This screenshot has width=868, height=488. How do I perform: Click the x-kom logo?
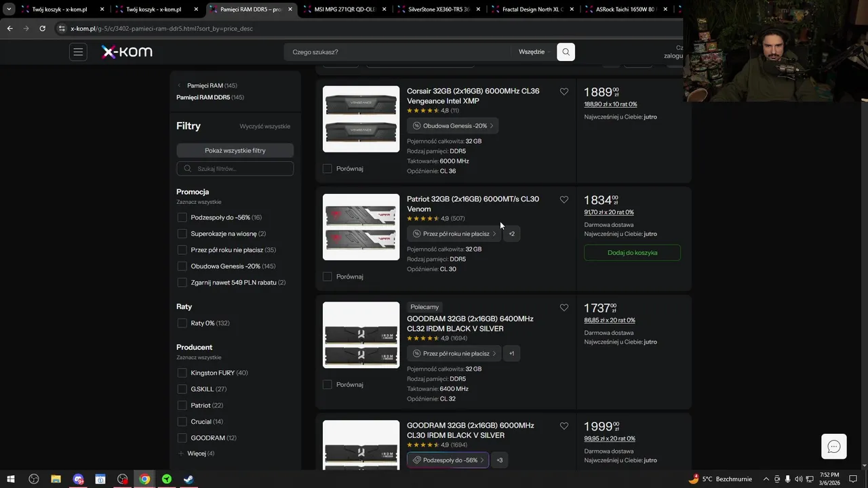(x=127, y=52)
